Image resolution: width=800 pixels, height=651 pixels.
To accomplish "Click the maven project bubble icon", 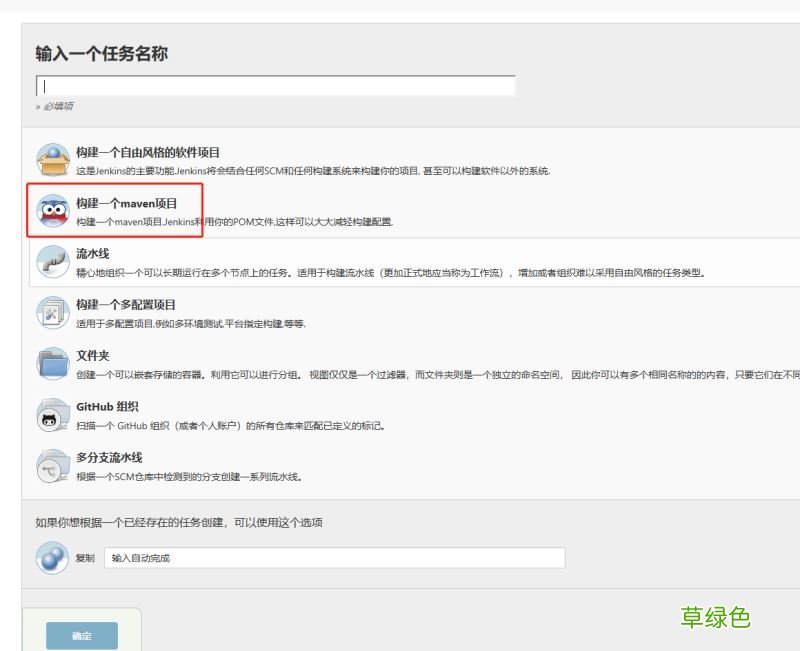I will pyautogui.click(x=52, y=210).
